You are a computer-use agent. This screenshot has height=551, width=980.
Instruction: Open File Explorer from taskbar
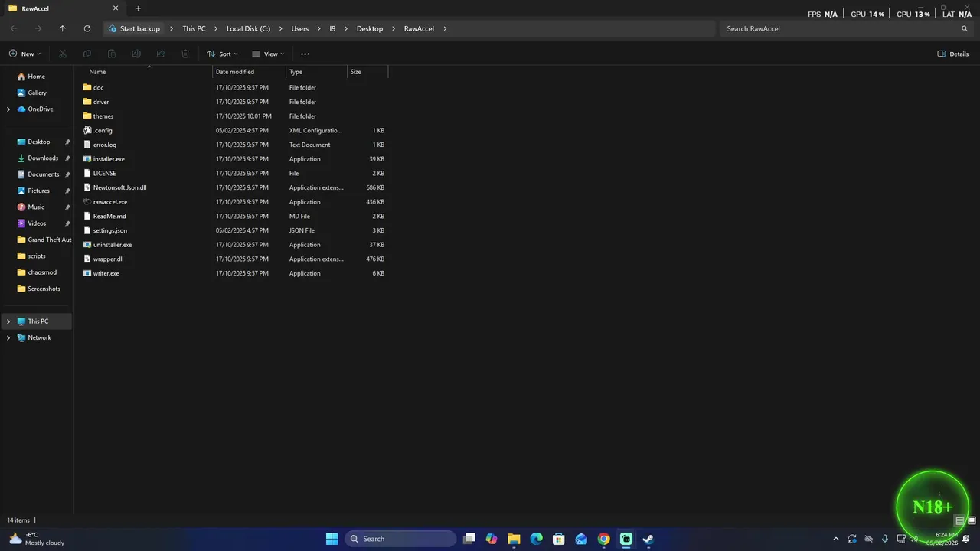[514, 539]
